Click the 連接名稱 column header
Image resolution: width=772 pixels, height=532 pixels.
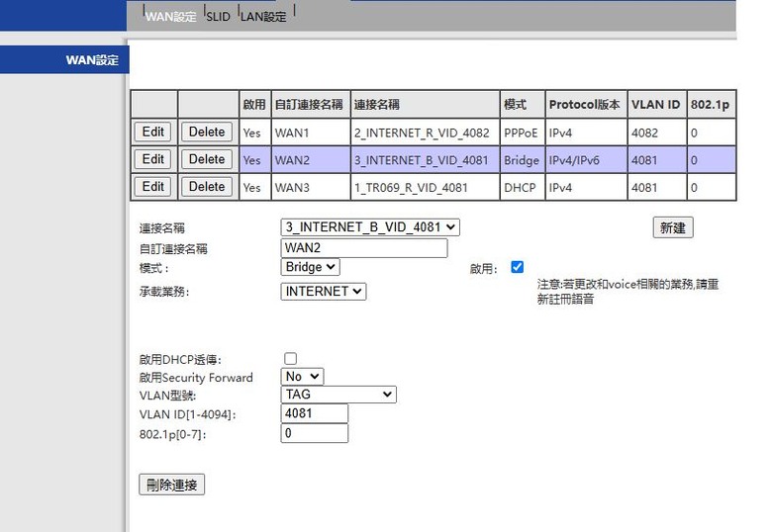[x=425, y=104]
